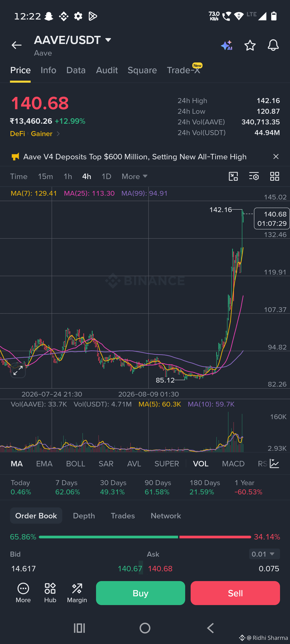290x644 pixels.
Task: Select the 4h chart interval
Action: [87, 176]
